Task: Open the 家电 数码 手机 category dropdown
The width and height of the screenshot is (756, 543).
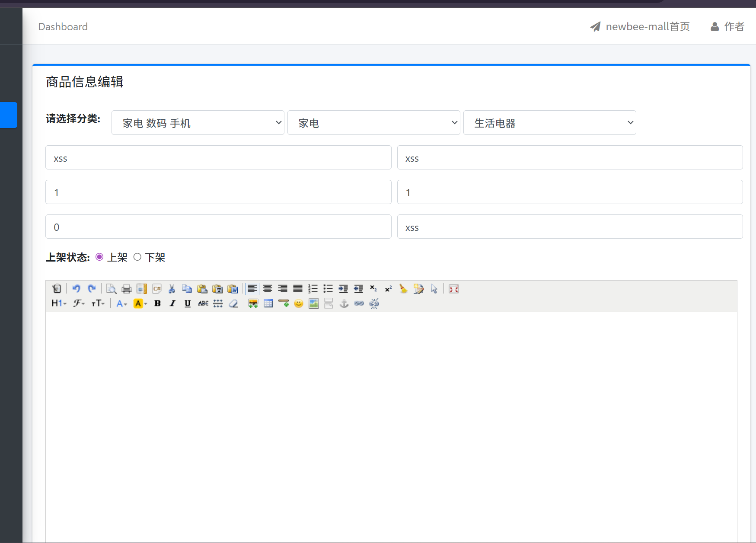Action: pyautogui.click(x=198, y=123)
